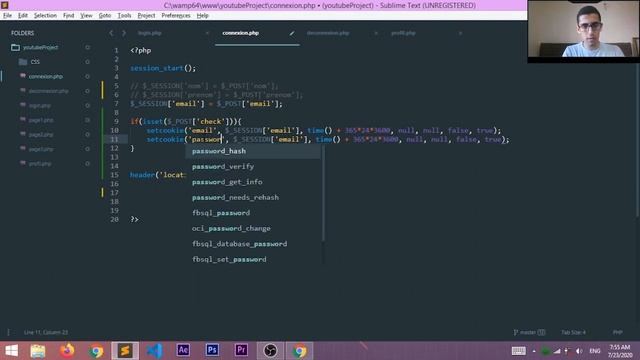Open the Tools menu
Viewport: 640px width, 360px height.
coord(124,16)
